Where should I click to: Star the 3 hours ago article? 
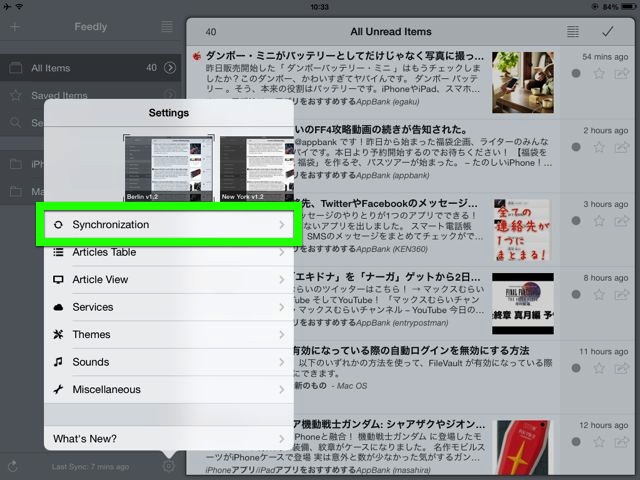point(599,221)
